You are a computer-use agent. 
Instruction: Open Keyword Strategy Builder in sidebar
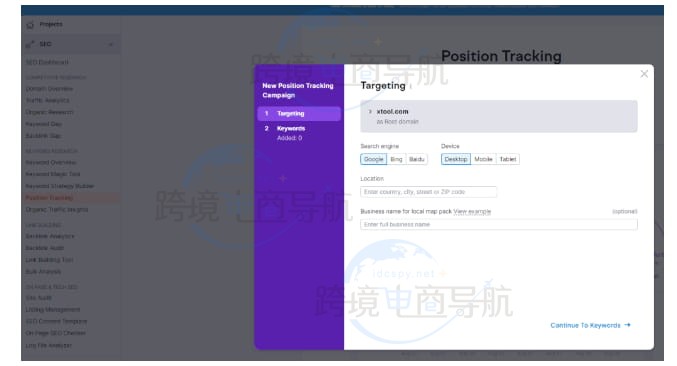pos(60,186)
